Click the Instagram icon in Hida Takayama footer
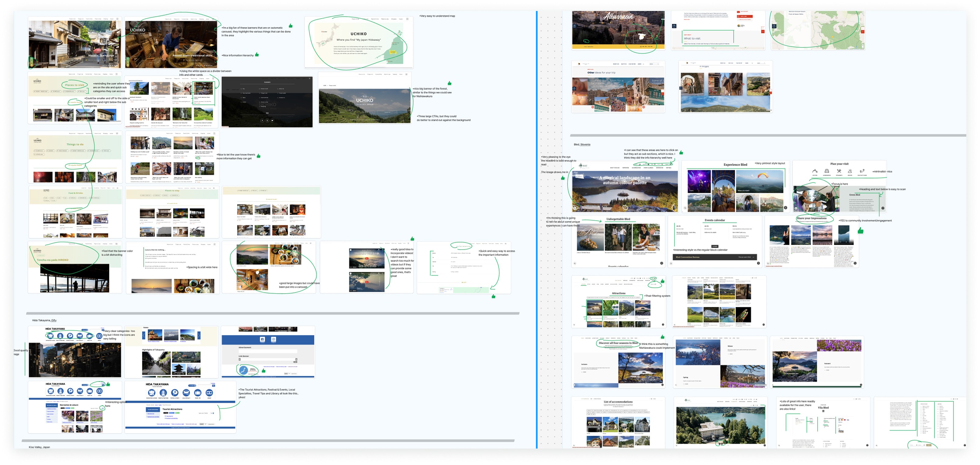This screenshot has height=465, width=980. (x=273, y=339)
